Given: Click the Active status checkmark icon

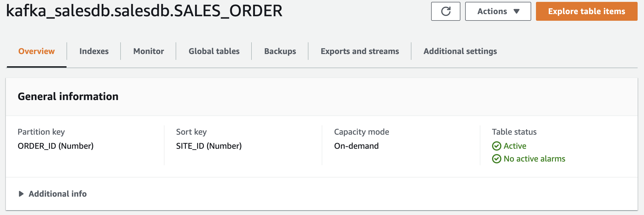Looking at the screenshot, I should [497, 146].
